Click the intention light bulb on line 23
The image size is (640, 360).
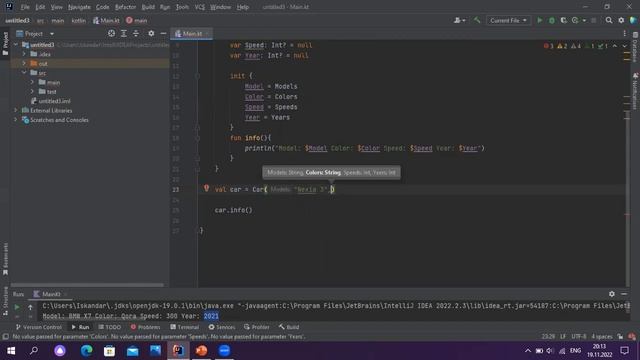pyautogui.click(x=207, y=188)
